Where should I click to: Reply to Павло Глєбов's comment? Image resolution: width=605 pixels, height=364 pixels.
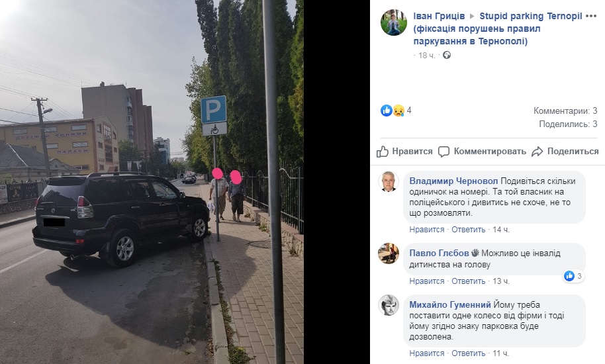[469, 281]
